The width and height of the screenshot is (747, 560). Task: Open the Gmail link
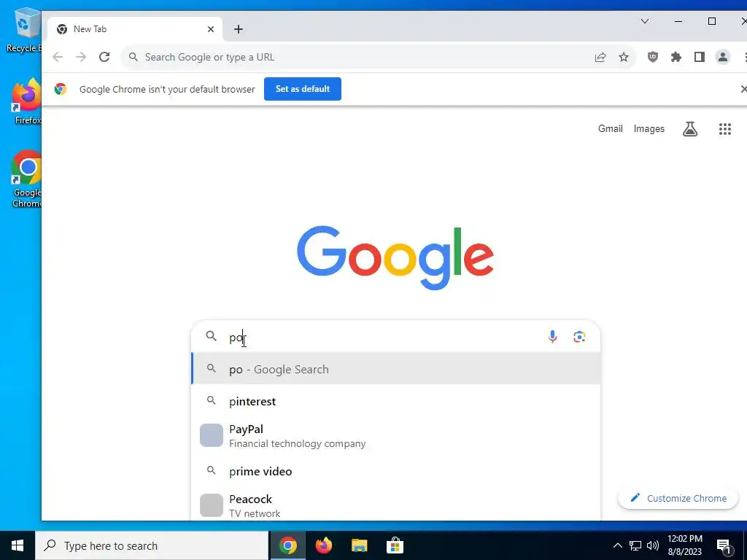[611, 128]
